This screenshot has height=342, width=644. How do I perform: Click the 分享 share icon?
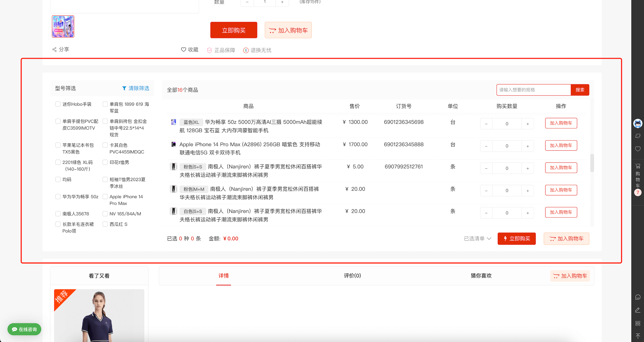[x=54, y=50]
